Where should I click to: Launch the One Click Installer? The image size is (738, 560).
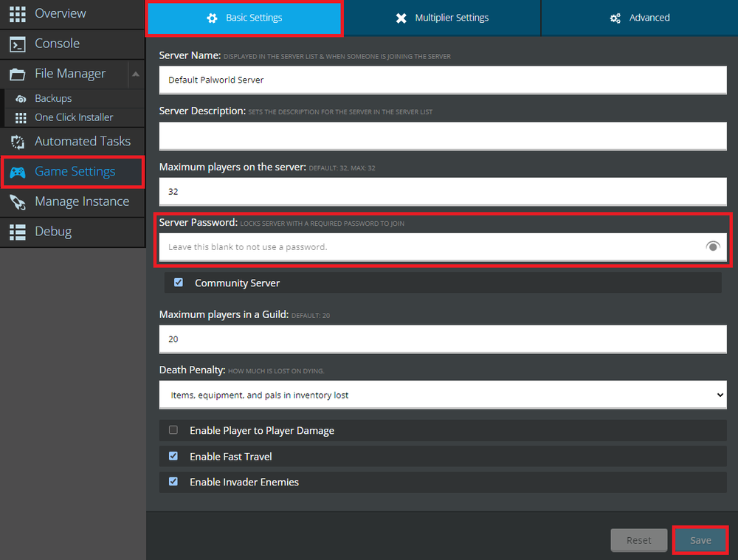coord(74,117)
